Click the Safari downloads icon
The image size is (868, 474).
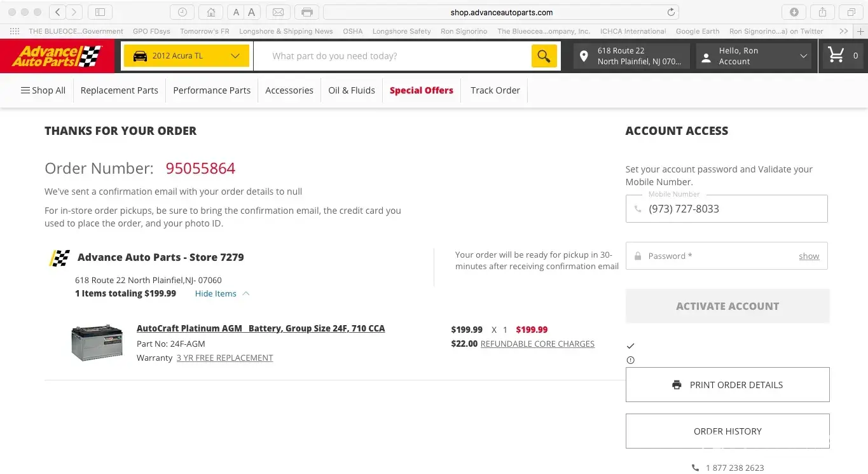tap(794, 12)
